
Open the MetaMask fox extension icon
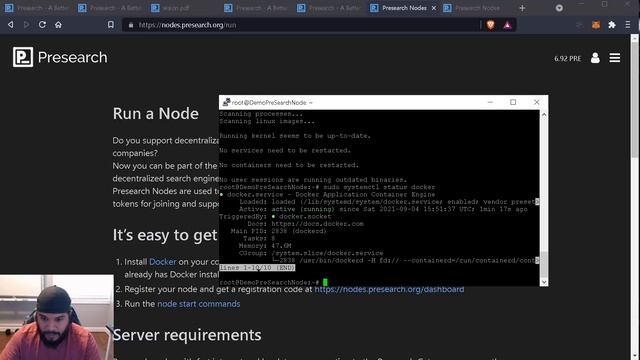point(596,25)
